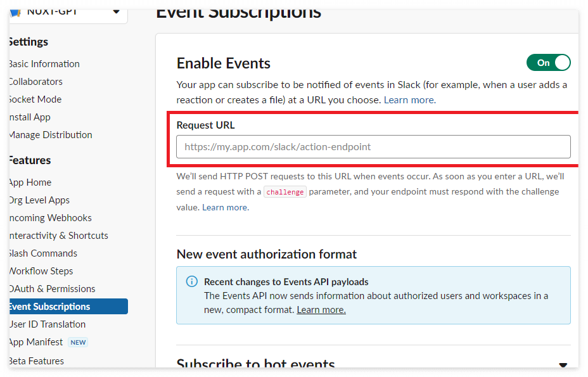
Task: Open Manage Distribution page
Action: pos(51,135)
